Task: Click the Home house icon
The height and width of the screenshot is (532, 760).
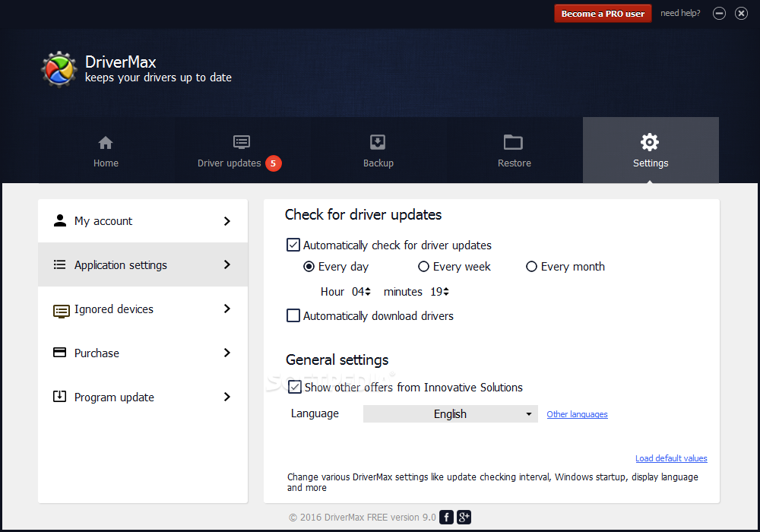Action: pos(106,142)
